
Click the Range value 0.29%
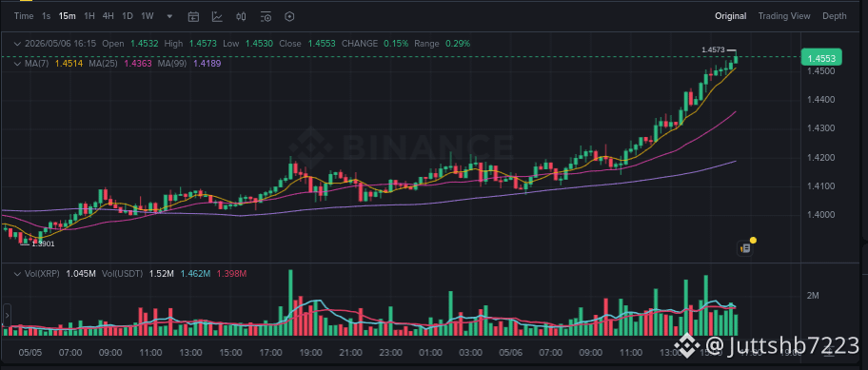[x=458, y=43]
